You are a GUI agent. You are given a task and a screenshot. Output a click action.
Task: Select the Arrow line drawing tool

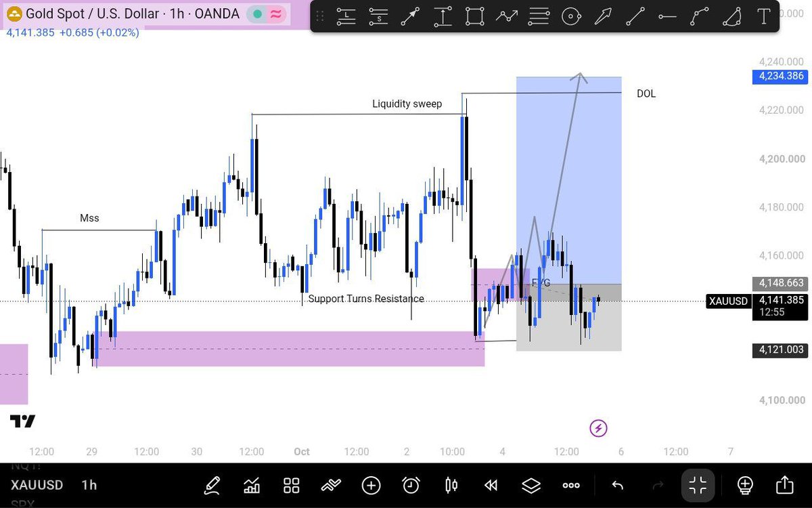[x=410, y=16]
